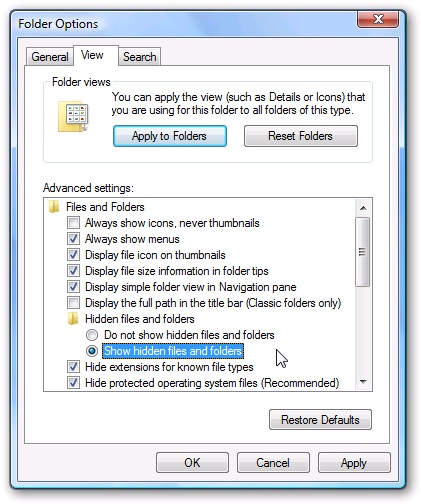Click the Advanced settings scrollbar thumb
The width and height of the screenshot is (421, 504).
(x=363, y=252)
